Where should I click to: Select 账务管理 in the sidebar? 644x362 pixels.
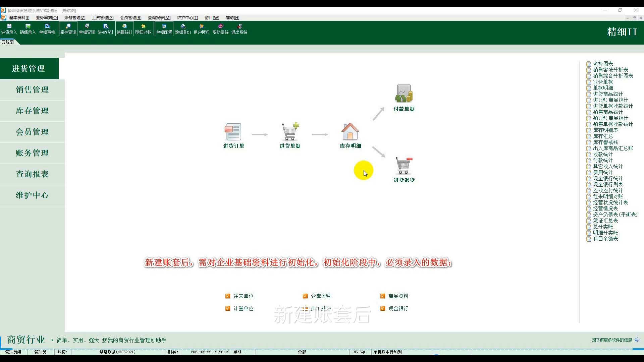click(32, 153)
